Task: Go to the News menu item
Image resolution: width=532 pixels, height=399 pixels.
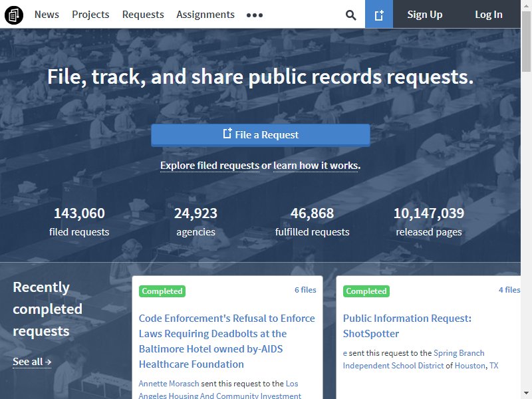Action: click(47, 15)
